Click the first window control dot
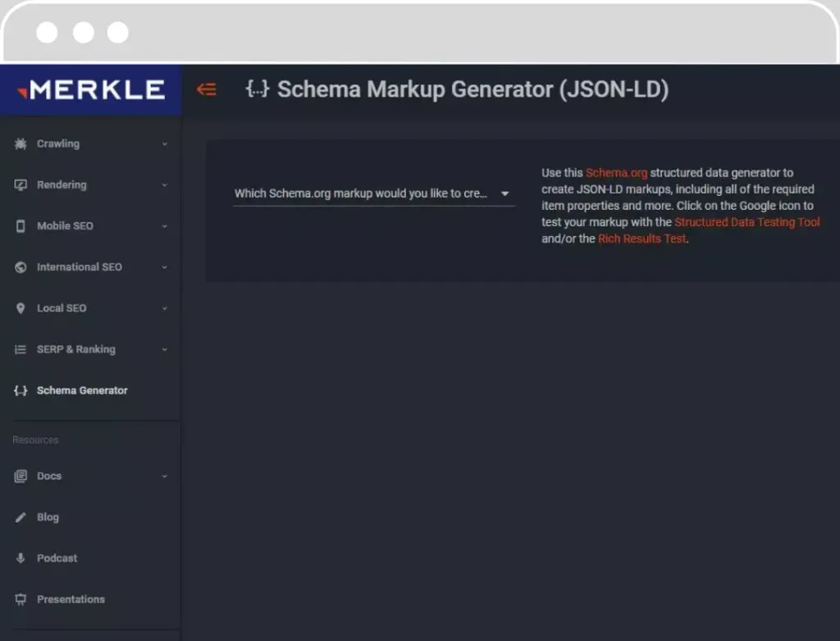The height and width of the screenshot is (641, 840). 47,32
